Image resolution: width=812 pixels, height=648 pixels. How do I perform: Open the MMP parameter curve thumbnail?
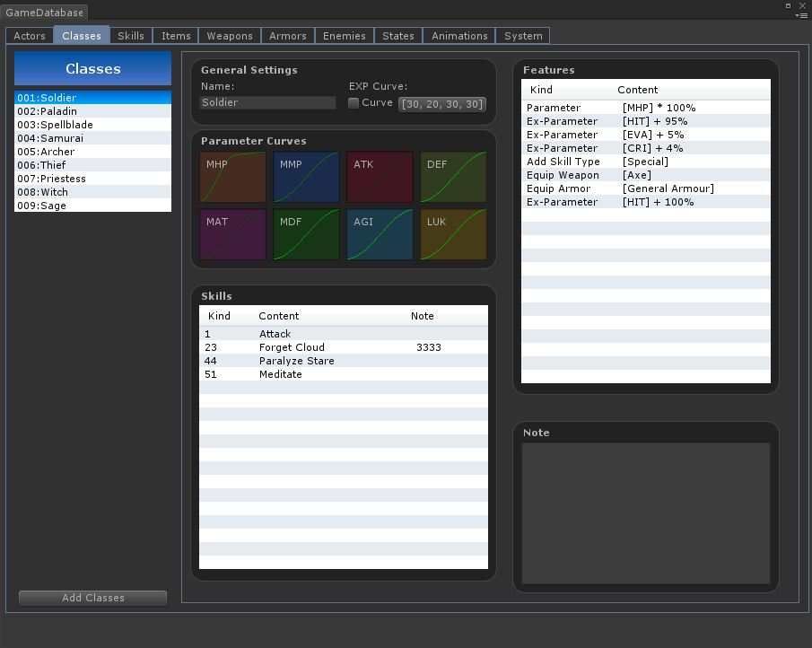[x=306, y=177]
